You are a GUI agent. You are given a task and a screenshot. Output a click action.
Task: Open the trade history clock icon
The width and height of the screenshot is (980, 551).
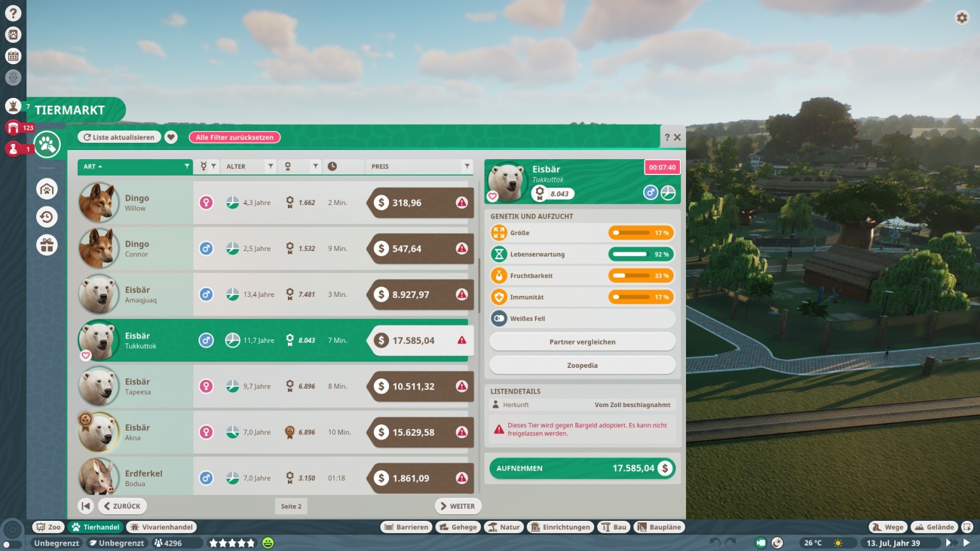coord(47,217)
